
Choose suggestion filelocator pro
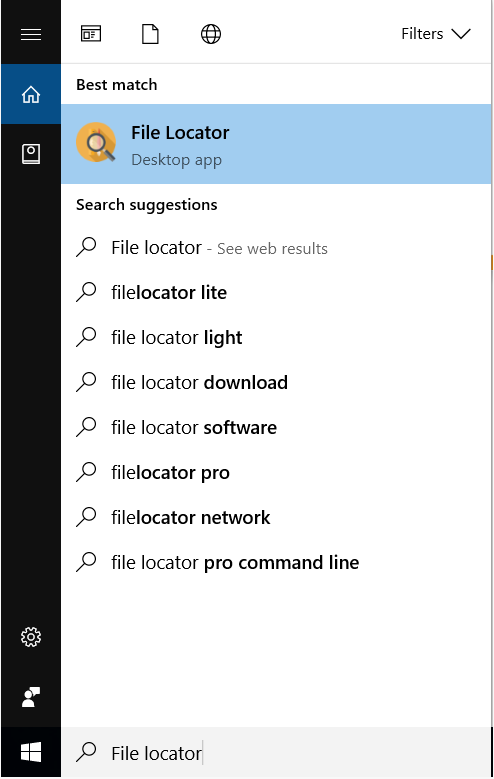(276, 472)
